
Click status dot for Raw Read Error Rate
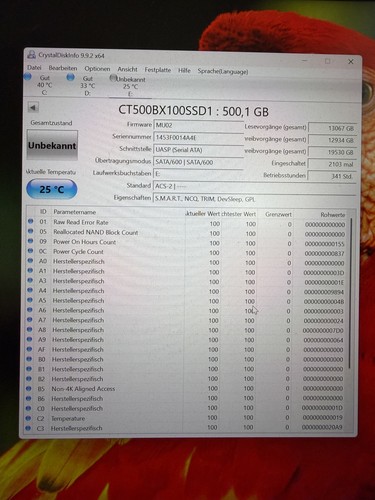pyautogui.click(x=31, y=221)
